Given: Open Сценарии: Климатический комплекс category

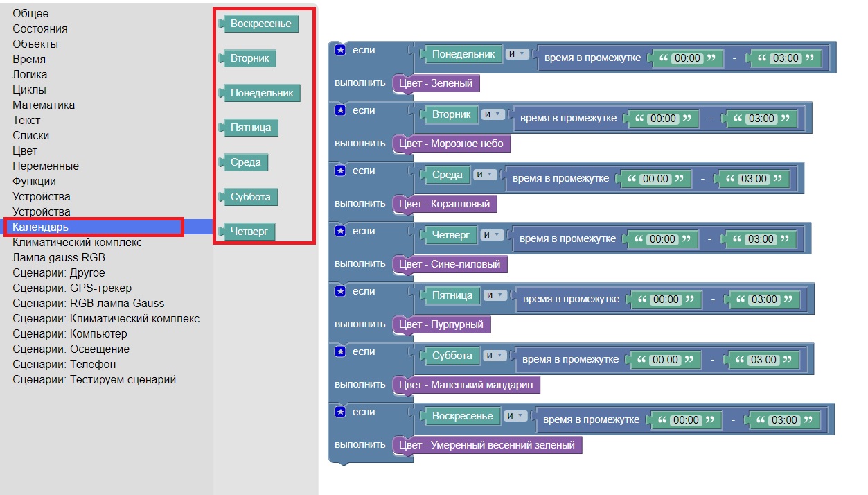Looking at the screenshot, I should point(106,319).
